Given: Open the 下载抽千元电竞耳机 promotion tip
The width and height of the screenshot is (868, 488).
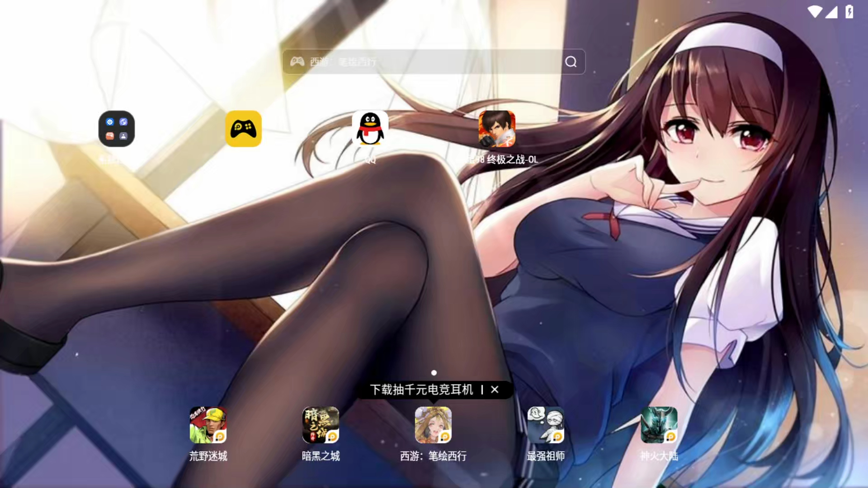Looking at the screenshot, I should [421, 389].
